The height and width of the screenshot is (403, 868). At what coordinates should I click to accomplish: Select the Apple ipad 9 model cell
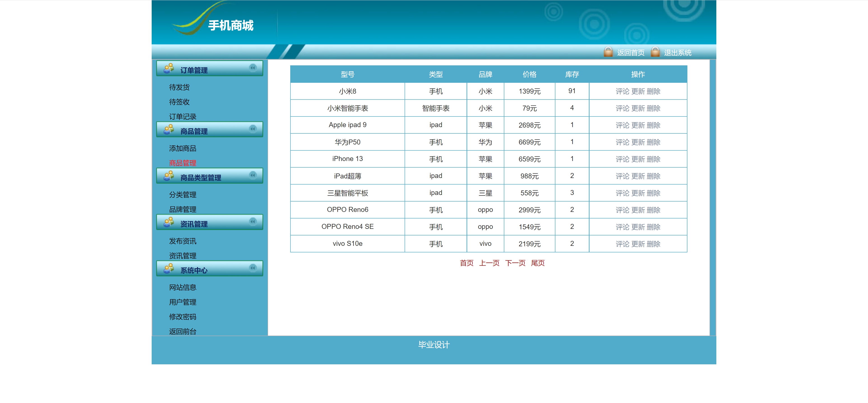[347, 125]
